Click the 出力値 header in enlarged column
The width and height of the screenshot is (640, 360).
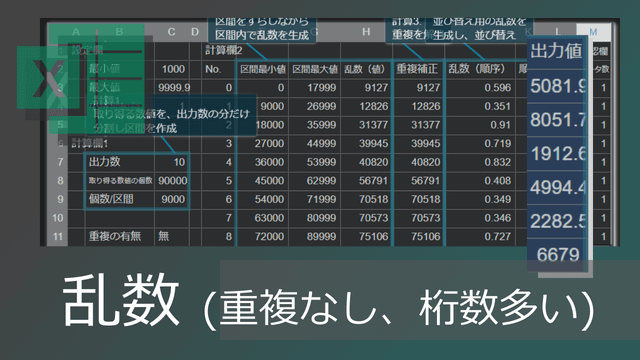click(557, 52)
